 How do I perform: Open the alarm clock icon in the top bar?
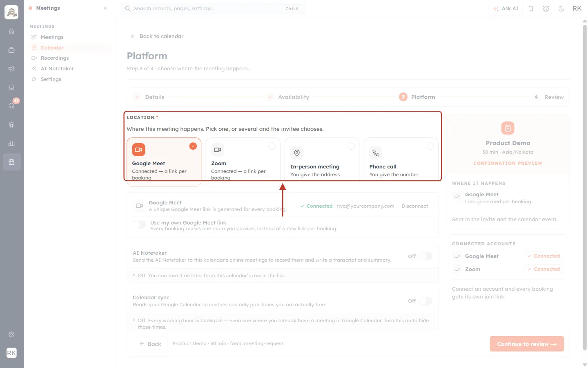(546, 9)
